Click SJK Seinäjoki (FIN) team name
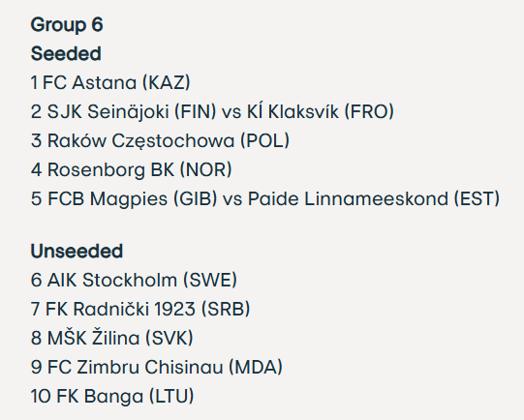 coord(132,111)
